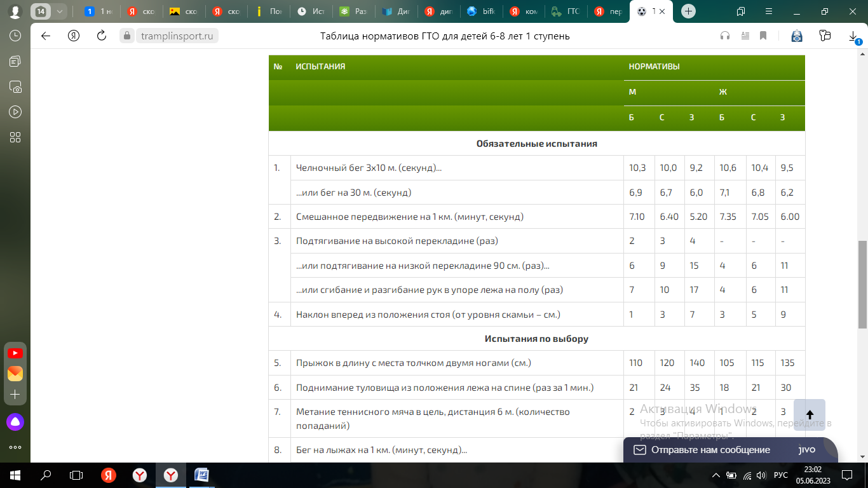868x488 pixels.
Task: Go back to previous page
Action: [45, 36]
